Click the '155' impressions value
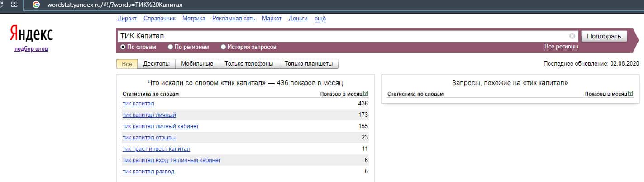Screen dimensions: 644x182 pyautogui.click(x=363, y=126)
